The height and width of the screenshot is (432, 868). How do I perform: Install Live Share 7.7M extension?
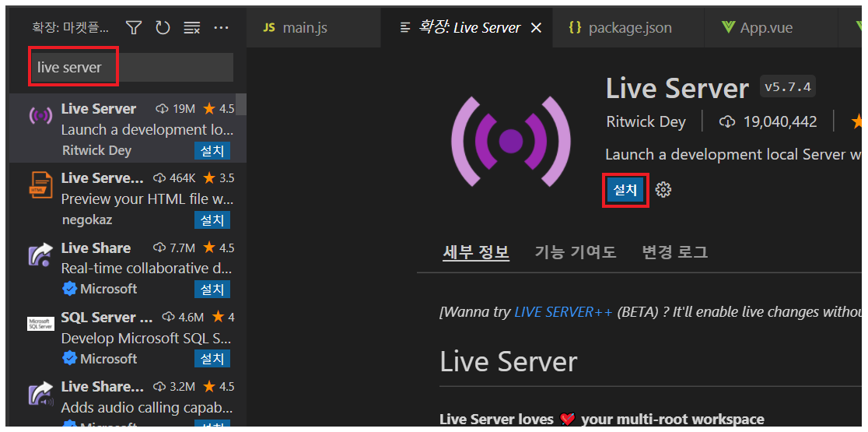[212, 289]
